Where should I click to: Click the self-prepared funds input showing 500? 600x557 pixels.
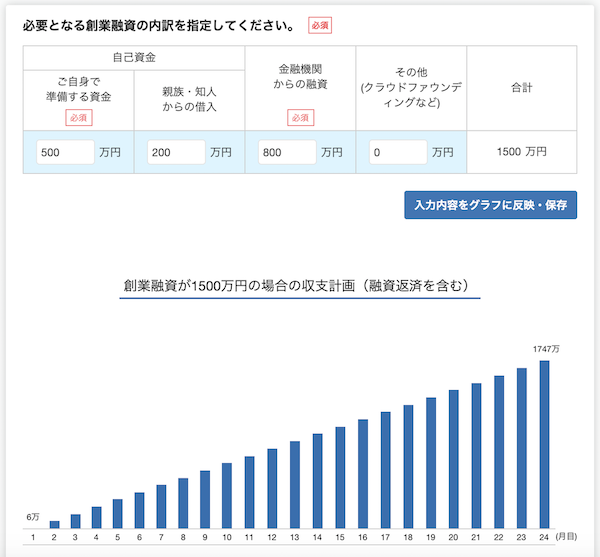(x=65, y=153)
